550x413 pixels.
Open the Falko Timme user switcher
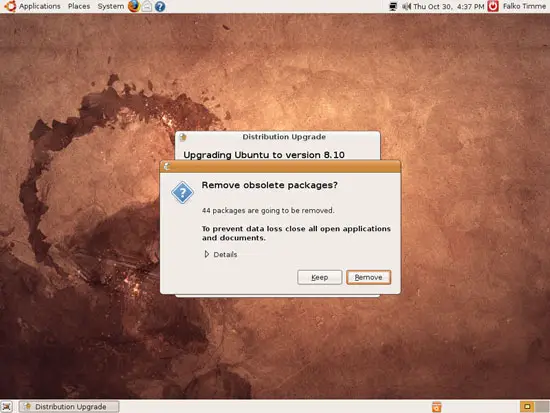click(524, 6)
